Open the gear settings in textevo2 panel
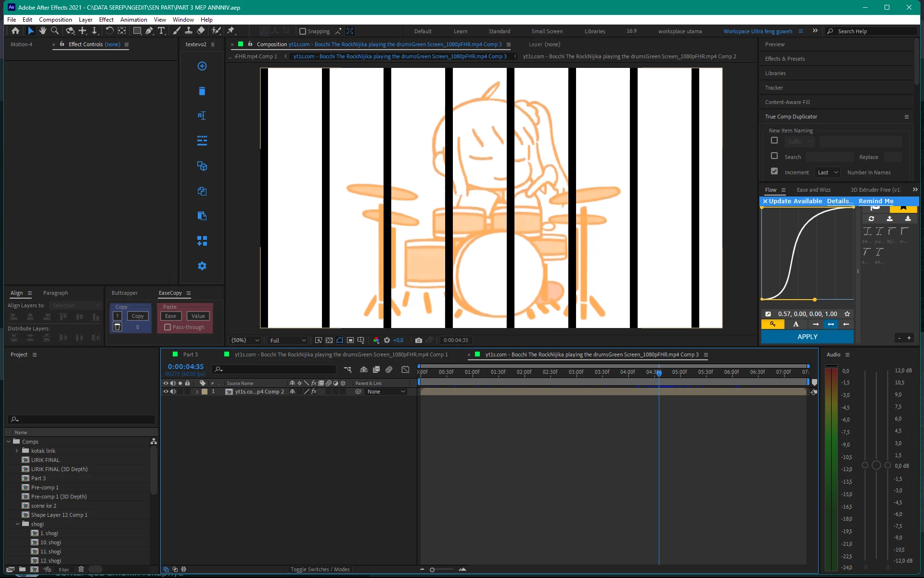 202,266
